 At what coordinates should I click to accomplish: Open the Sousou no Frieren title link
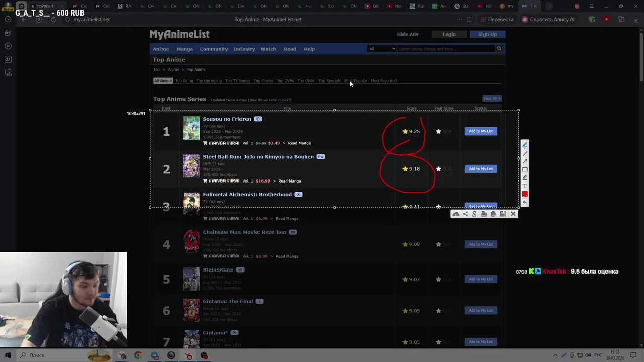pos(227,119)
